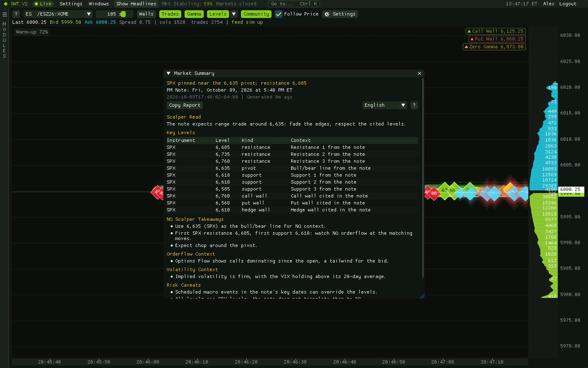Viewport: 588px width, 368px height.
Task: Click the 6,585 Support 3 row
Action: click(292, 189)
